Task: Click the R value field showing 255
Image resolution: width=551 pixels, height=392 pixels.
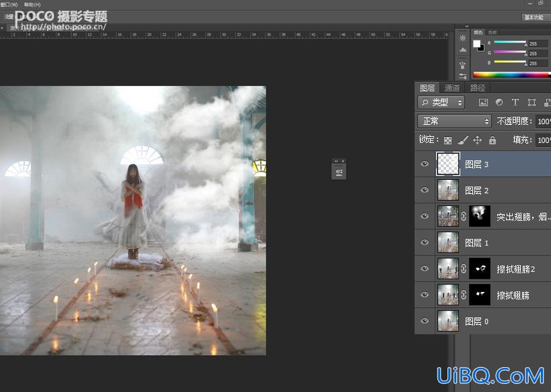Action: click(538, 44)
